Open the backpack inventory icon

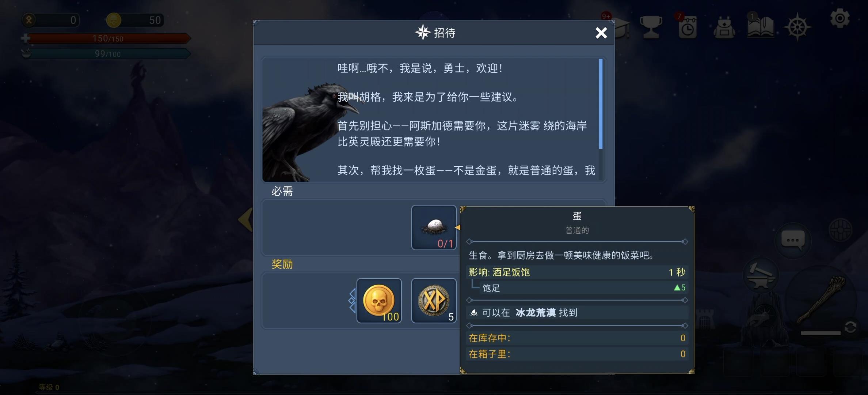[724, 27]
